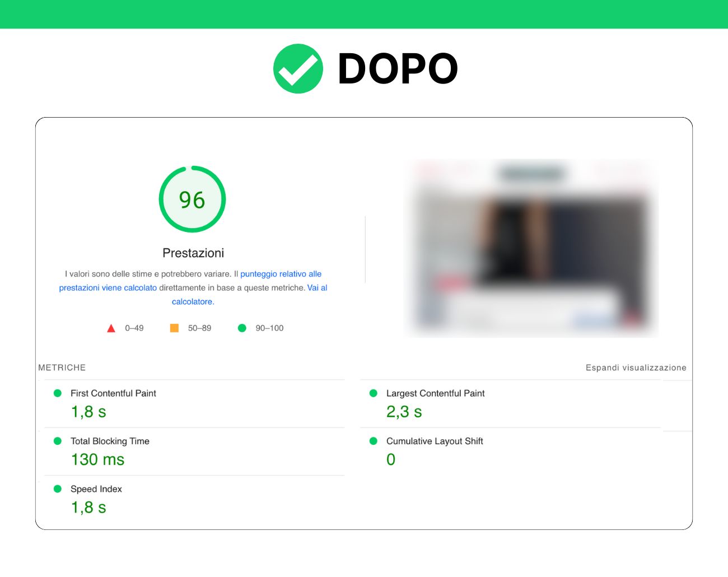Click the 2,3 s Largest Contentful Paint value
728x577 pixels.
[x=404, y=412]
